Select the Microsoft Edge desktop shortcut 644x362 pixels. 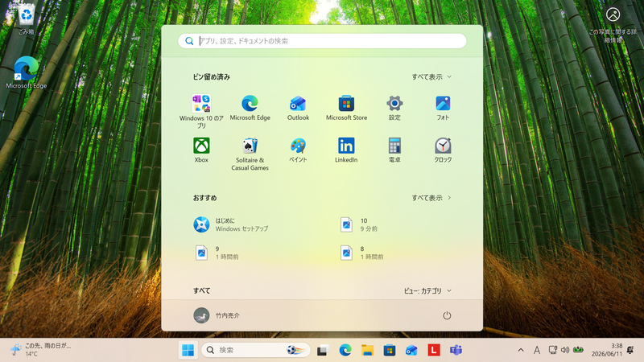coord(27,72)
